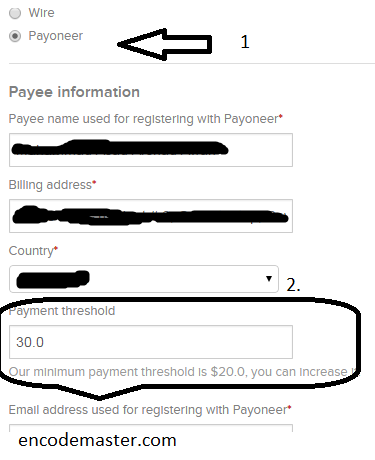375x460 pixels.
Task: Click the Payment threshold label
Action: tap(62, 311)
